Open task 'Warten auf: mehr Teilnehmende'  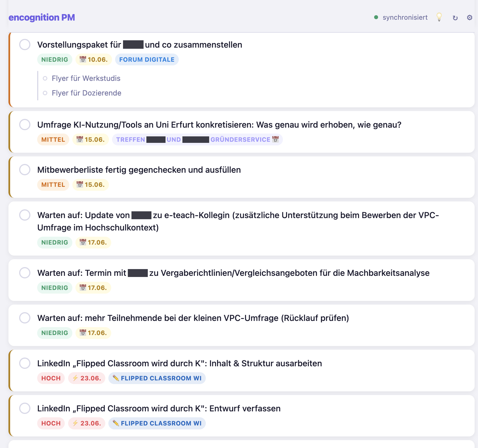point(193,318)
